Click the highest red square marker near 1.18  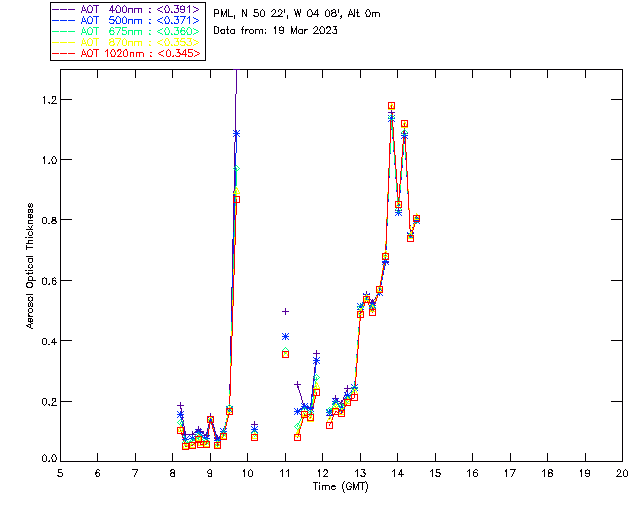(x=391, y=106)
